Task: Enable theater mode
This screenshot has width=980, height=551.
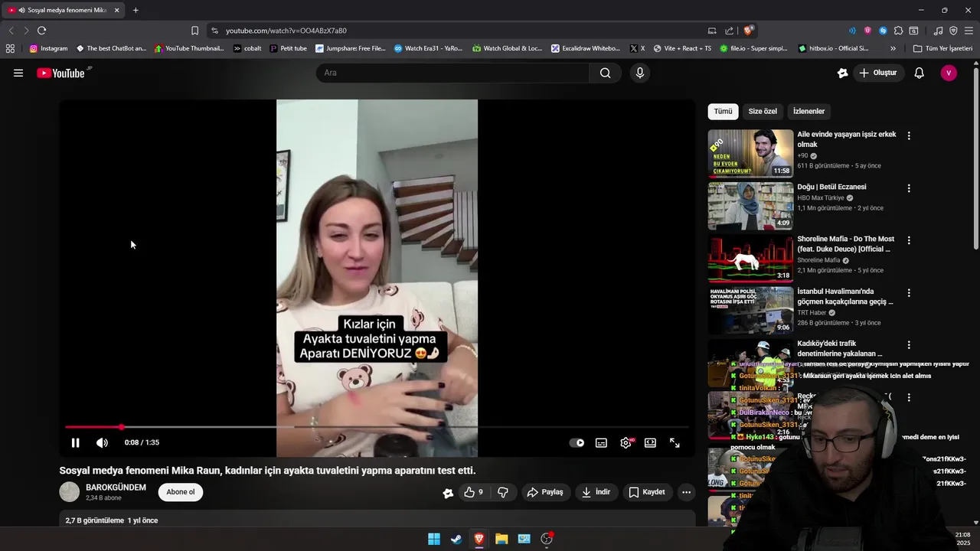Action: (650, 442)
